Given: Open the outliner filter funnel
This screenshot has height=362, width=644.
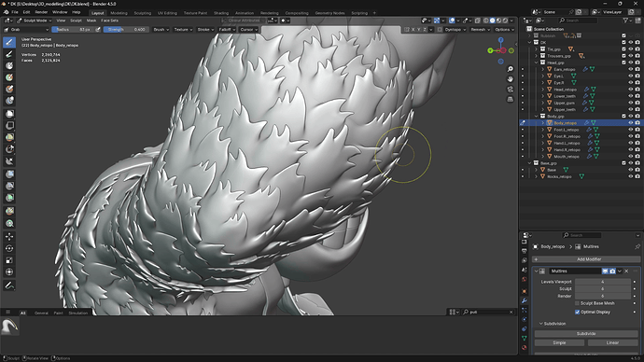Looking at the screenshot, I should click(x=626, y=21).
